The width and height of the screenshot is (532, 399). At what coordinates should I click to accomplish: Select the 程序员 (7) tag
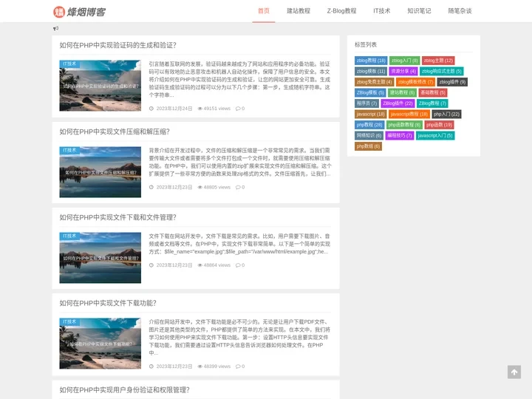point(366,103)
